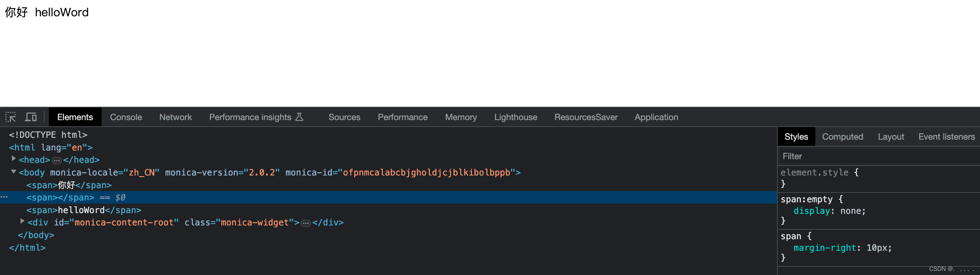Open the Application tab
Screen dimensions: 980x275
point(656,117)
